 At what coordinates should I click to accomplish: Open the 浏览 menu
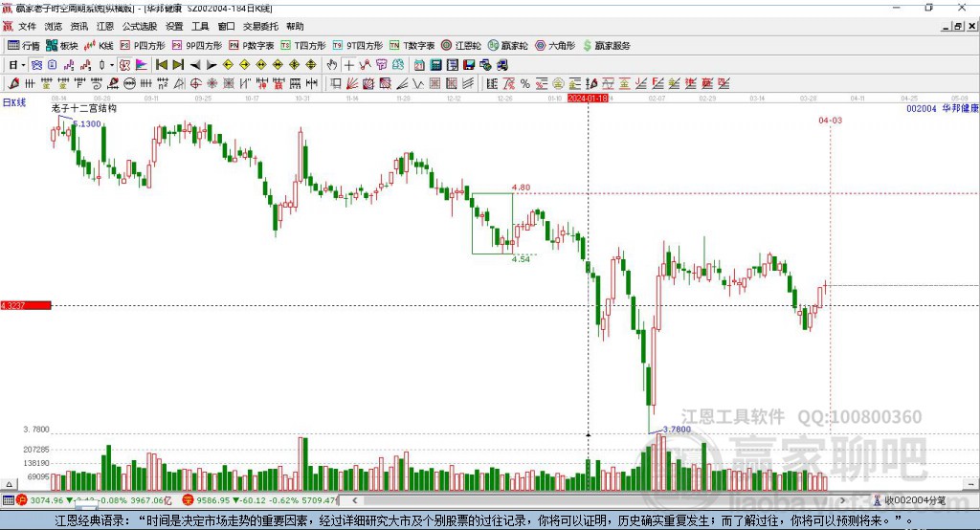[54, 26]
